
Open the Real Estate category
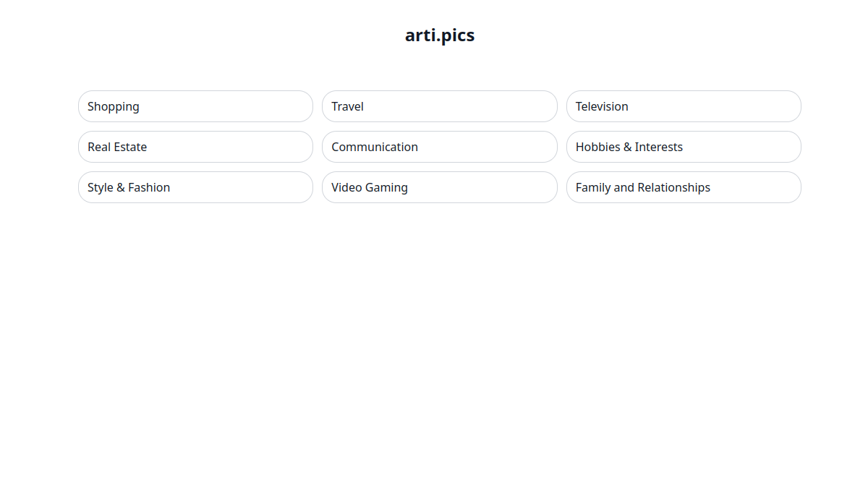(195, 147)
